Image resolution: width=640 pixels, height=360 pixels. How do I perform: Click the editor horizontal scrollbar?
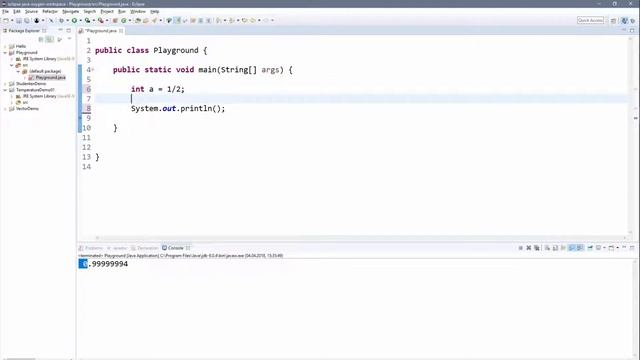pyautogui.click(x=361, y=238)
